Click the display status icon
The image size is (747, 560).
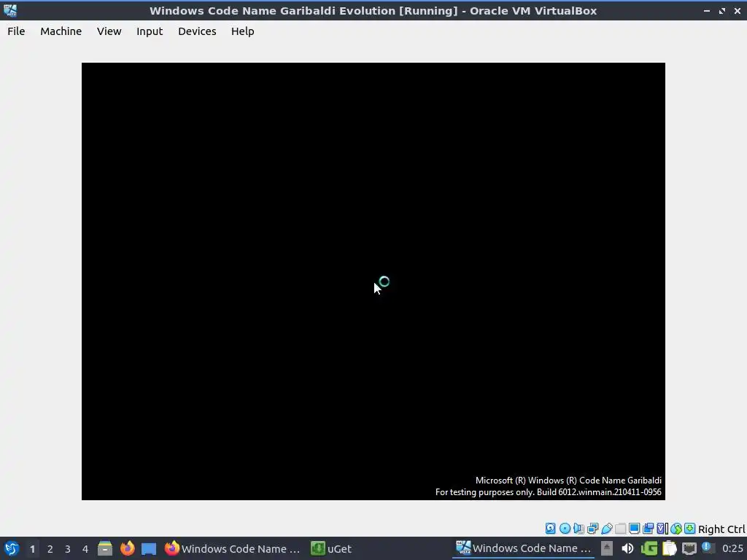click(634, 529)
